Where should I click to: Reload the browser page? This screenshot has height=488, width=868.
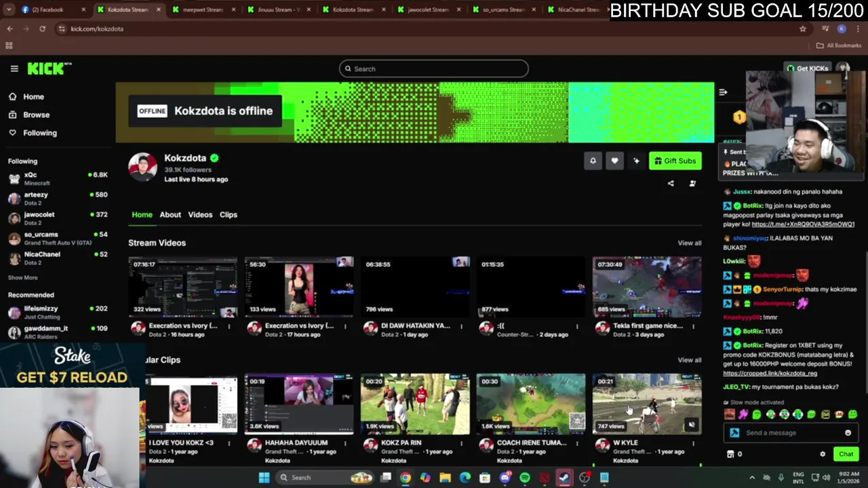(42, 29)
